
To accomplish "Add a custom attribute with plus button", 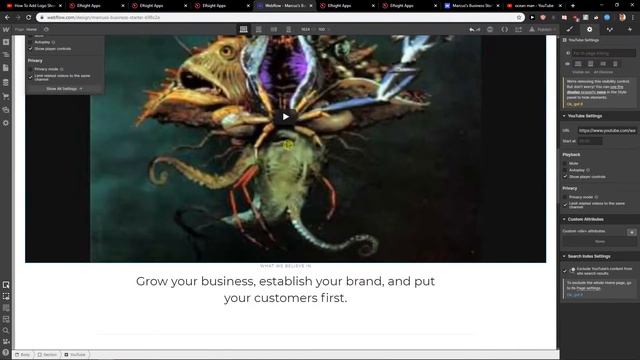I will (x=632, y=232).
